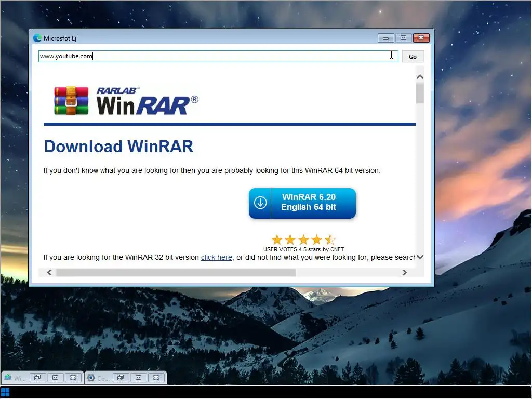Click the Edge icon in the window title bar
The image size is (532, 399).
coord(37,38)
